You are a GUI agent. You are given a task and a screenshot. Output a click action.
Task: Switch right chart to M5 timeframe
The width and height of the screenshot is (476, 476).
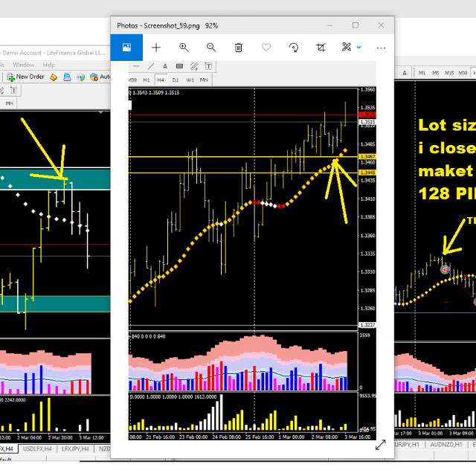coord(435,73)
